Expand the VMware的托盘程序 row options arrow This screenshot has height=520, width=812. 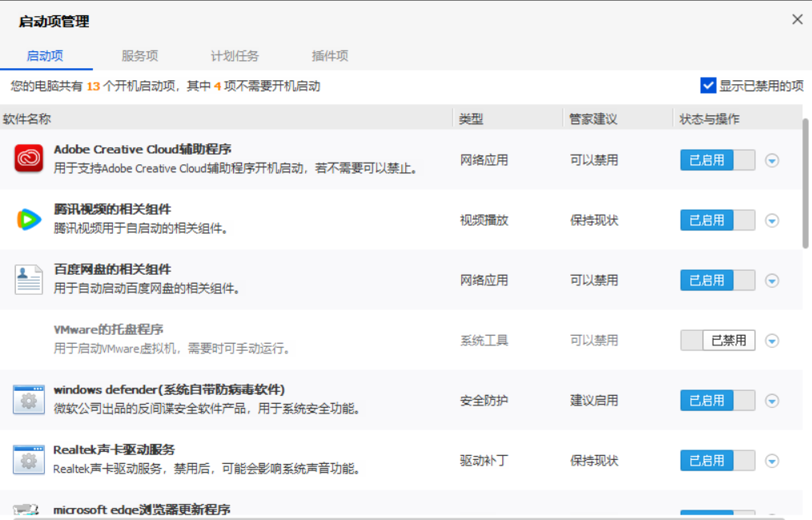pos(772,341)
